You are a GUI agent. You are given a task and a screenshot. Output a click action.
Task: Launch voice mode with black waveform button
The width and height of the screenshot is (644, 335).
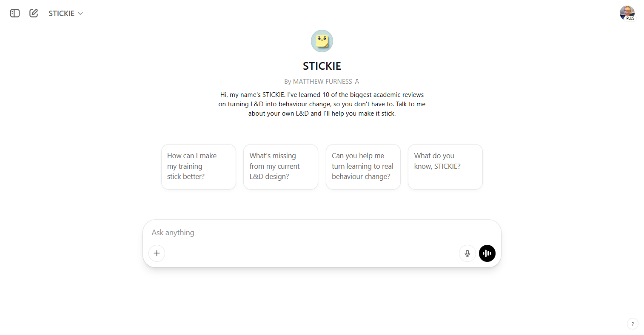487,253
